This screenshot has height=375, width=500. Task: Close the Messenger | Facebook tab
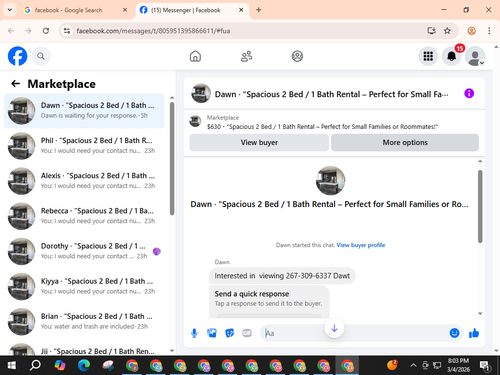(241, 10)
